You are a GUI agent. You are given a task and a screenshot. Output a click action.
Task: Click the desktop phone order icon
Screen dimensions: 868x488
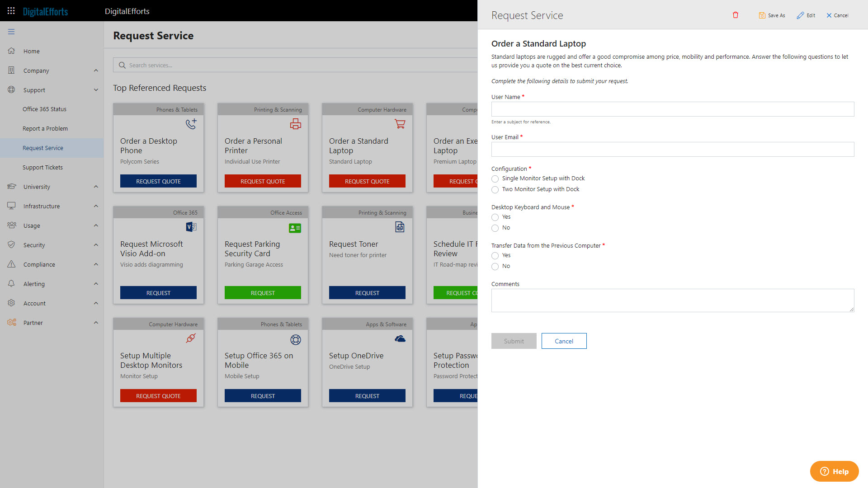(x=191, y=124)
